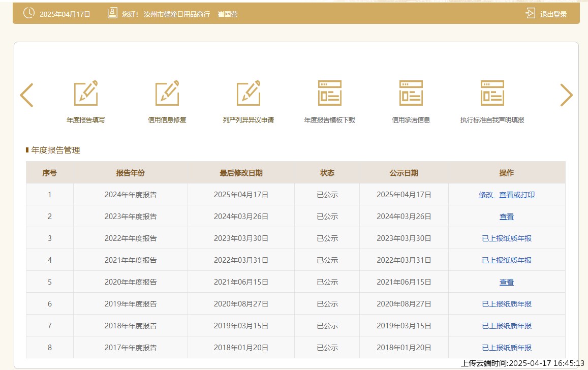Viewport: 588px width, 370px height.
Task: Click 查看 for the 2020年年度报告 row
Action: coord(507,282)
